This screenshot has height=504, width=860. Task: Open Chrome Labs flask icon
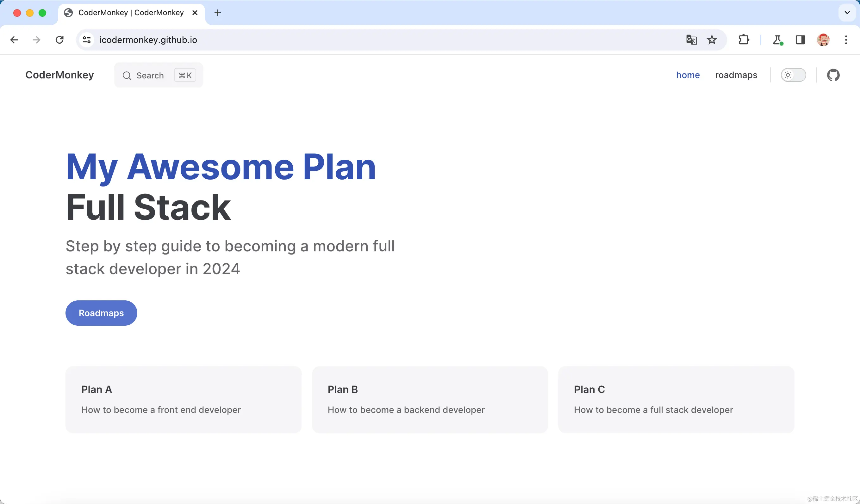click(x=777, y=40)
